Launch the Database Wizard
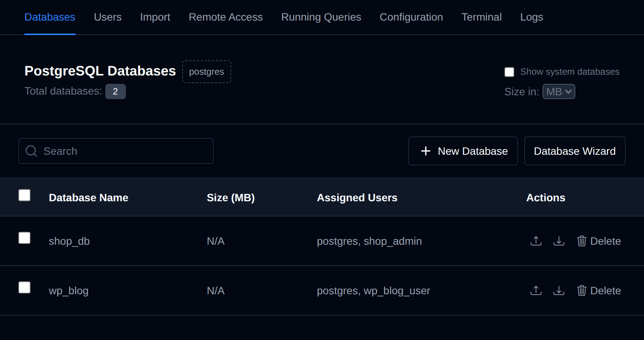Image resolution: width=644 pixels, height=340 pixels. (575, 151)
